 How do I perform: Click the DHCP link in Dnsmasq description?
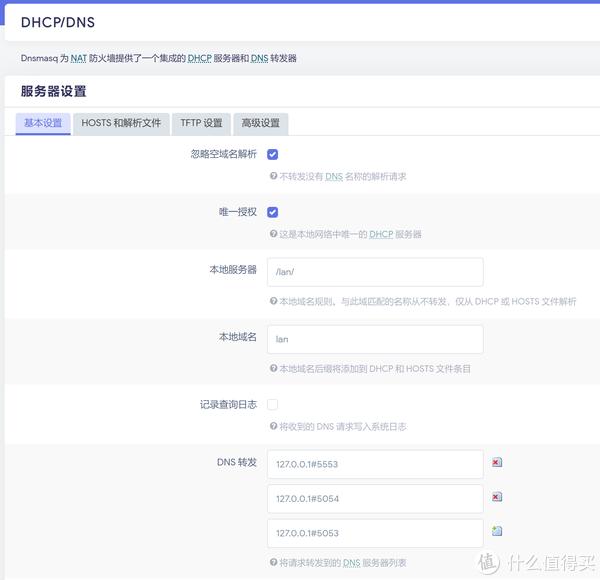click(199, 59)
